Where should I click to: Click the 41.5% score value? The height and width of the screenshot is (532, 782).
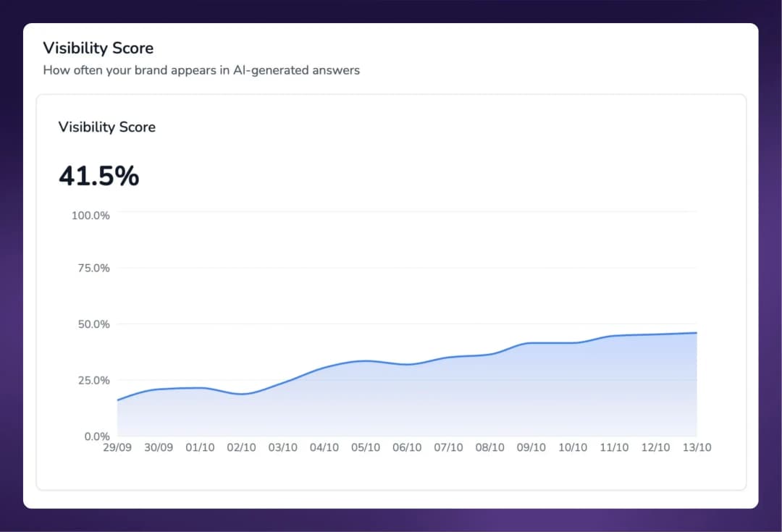[x=98, y=176]
